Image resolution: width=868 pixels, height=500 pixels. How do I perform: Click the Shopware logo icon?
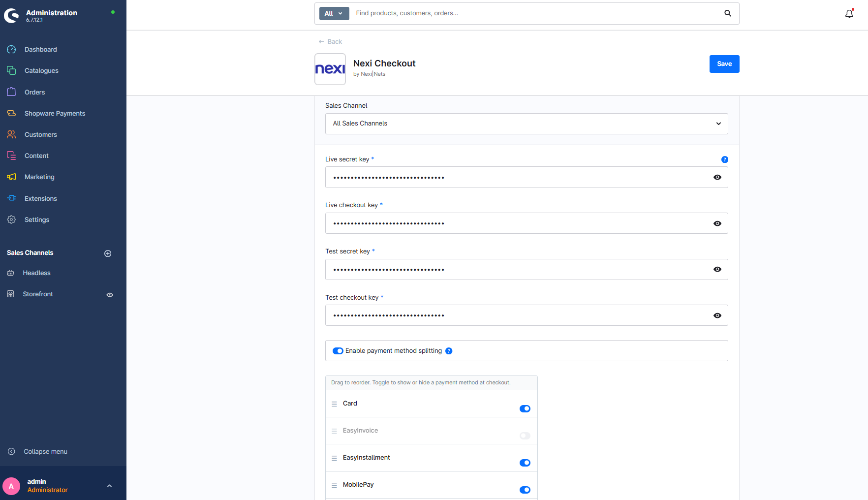[11, 16]
